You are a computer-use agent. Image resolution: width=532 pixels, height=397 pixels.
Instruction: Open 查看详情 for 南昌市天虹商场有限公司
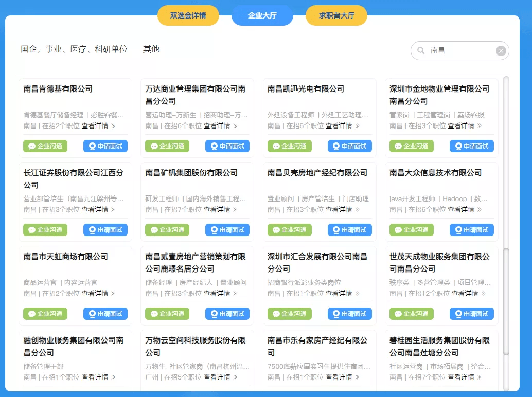(x=95, y=293)
